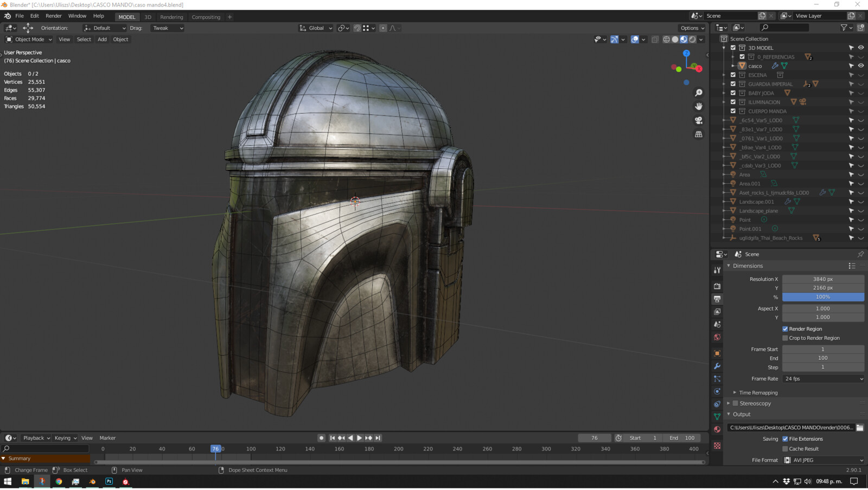Viewport: 868px width, 490px height.
Task: Hide the casco object with eye icon
Action: pos(860,66)
